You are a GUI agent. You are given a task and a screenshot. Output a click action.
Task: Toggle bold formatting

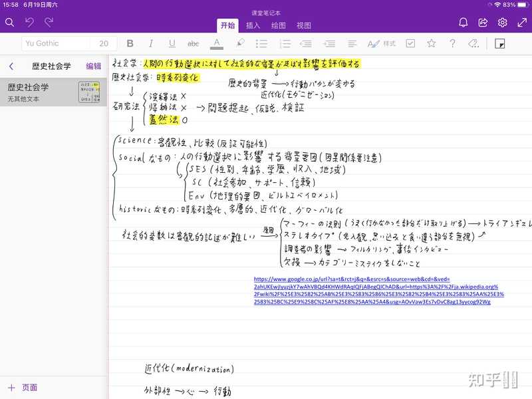(130, 43)
